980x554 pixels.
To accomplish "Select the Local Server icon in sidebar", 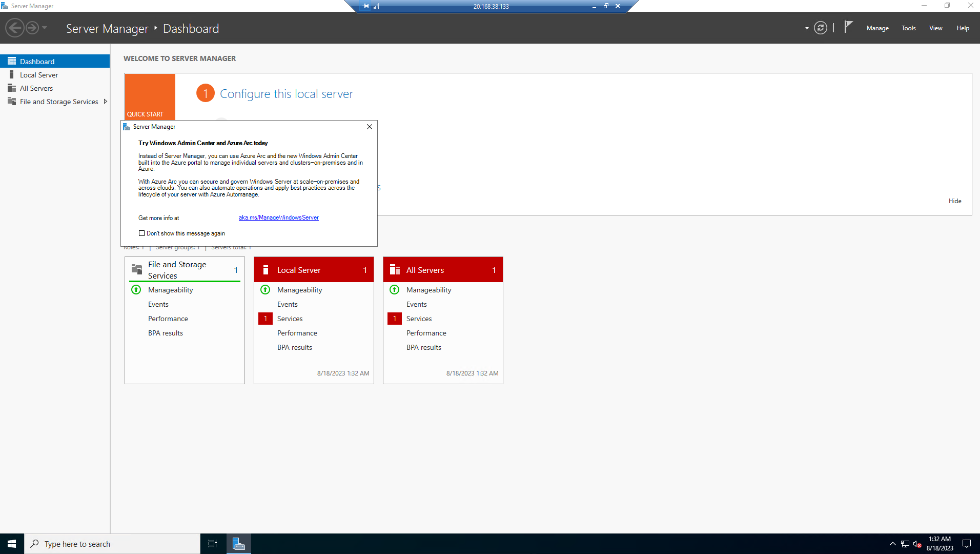I will [12, 74].
